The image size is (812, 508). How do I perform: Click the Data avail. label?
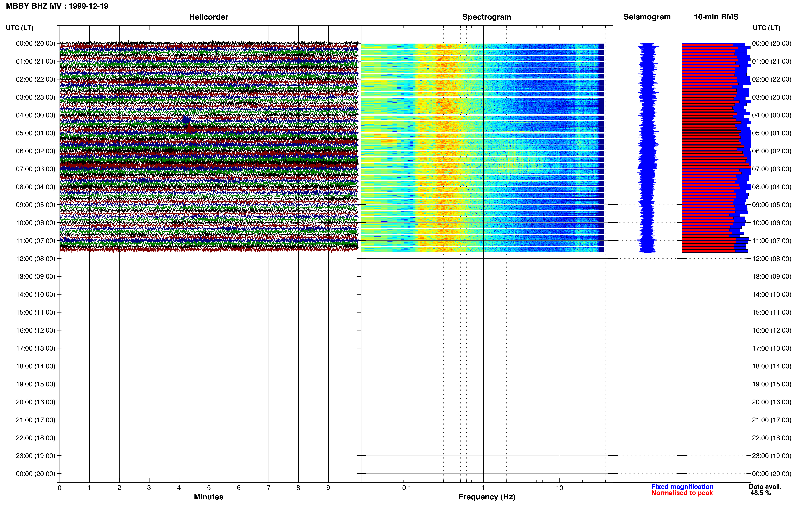tap(765, 486)
